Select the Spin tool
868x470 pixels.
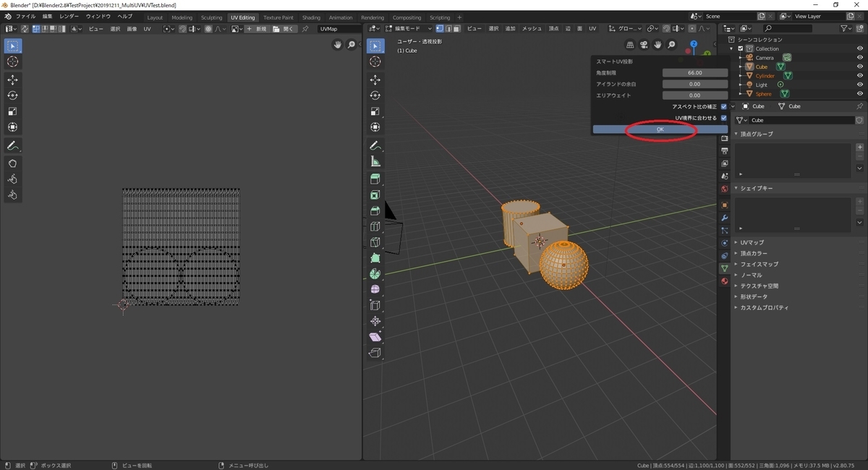coord(375,274)
